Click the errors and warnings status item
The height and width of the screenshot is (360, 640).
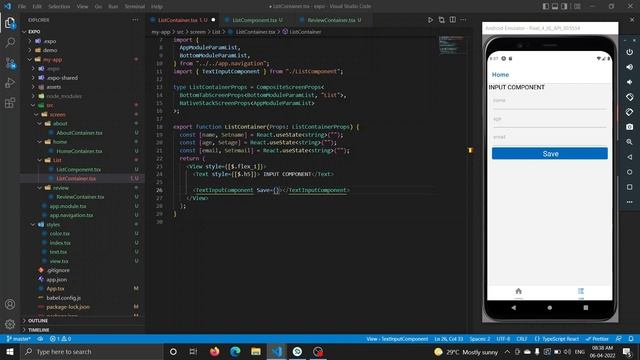[60, 339]
